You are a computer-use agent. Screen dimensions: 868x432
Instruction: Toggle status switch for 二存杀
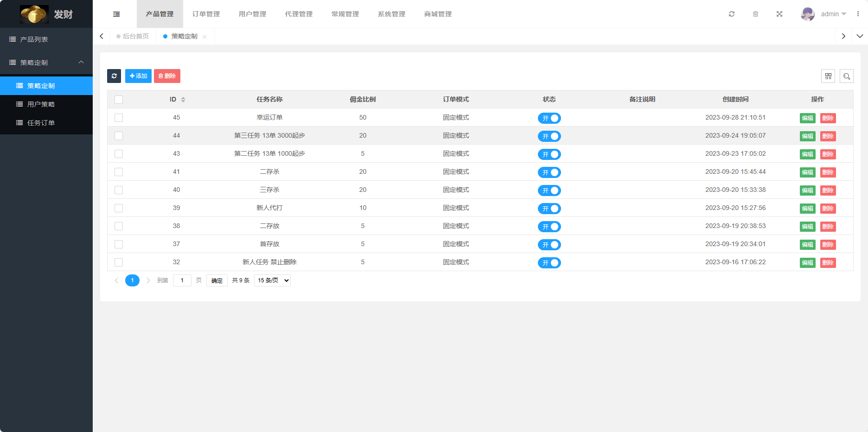(549, 172)
